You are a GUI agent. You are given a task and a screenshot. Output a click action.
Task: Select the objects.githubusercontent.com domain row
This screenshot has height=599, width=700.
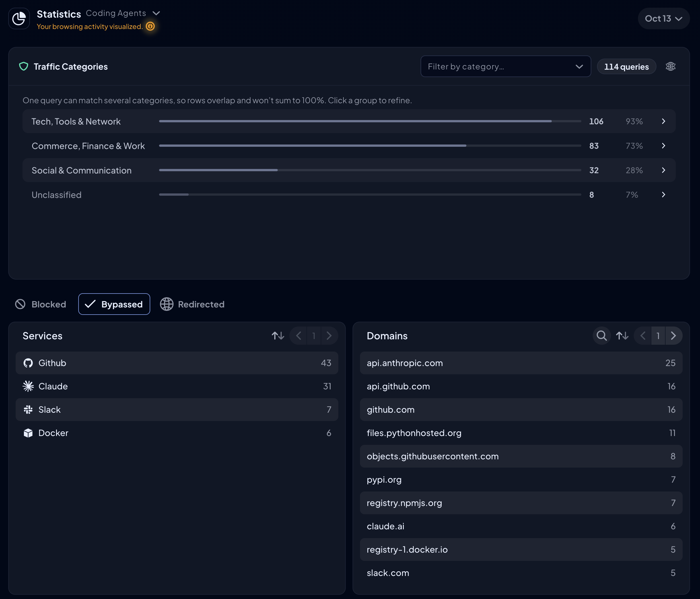521,456
